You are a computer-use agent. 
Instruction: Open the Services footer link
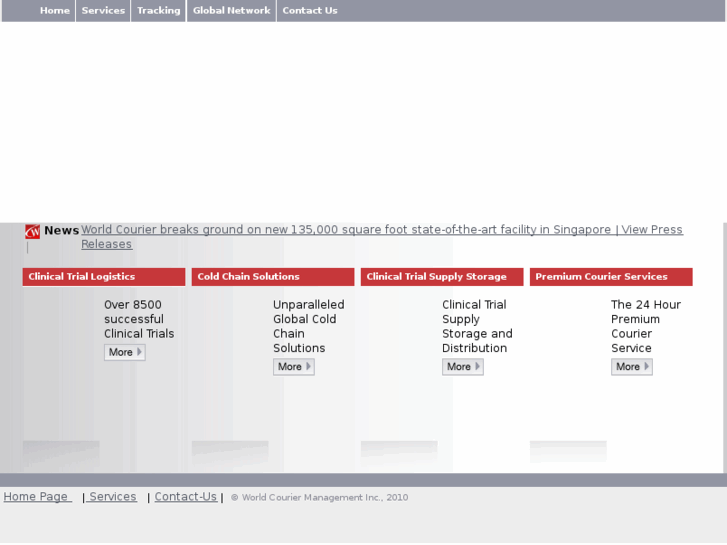point(112,497)
